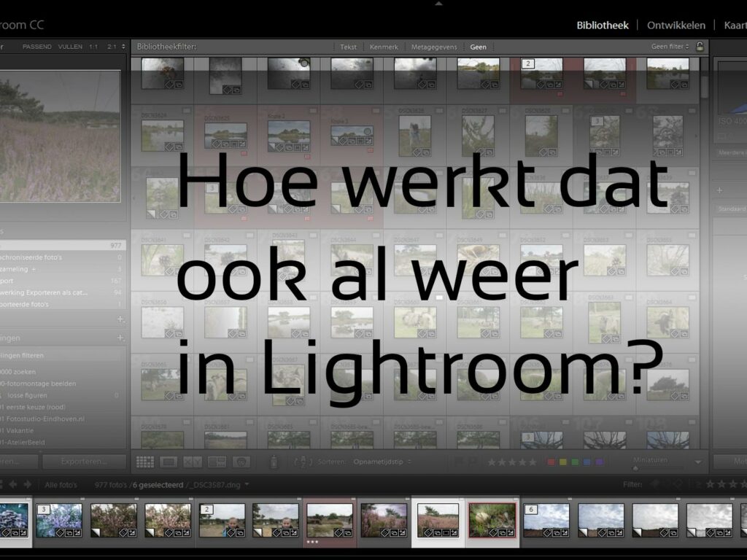Open Standaard dropdown in right panel

pos(732,209)
